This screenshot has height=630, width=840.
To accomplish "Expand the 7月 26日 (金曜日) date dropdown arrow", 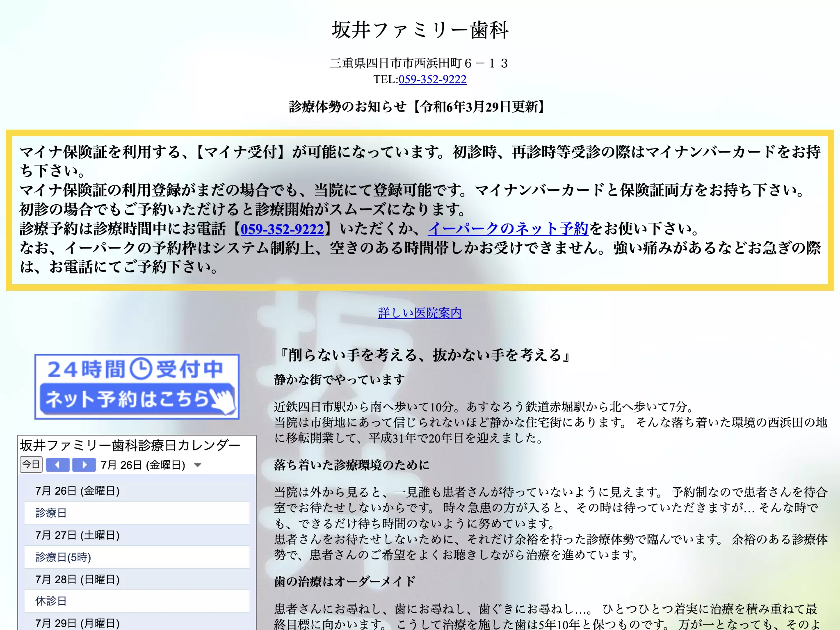I will (198, 465).
